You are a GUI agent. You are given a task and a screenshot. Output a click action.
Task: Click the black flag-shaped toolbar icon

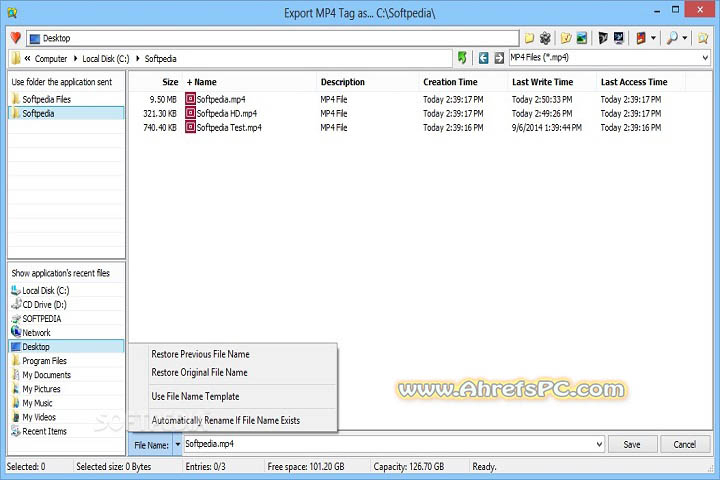(x=603, y=38)
